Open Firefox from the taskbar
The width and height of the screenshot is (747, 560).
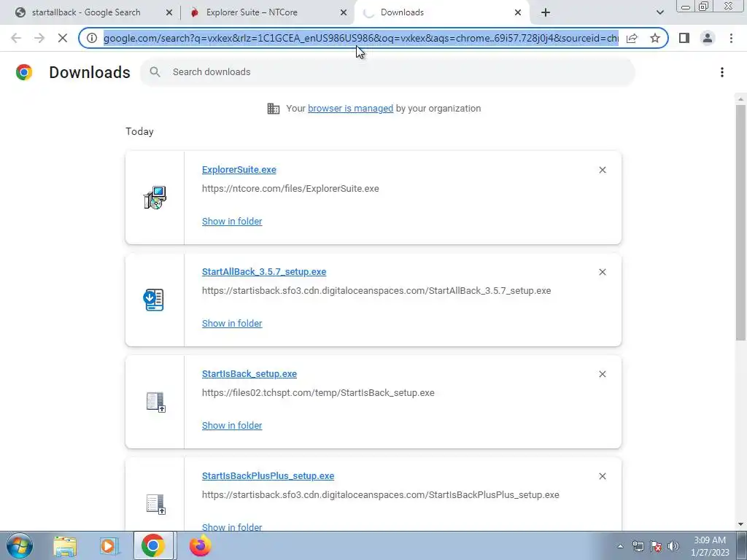tap(200, 545)
